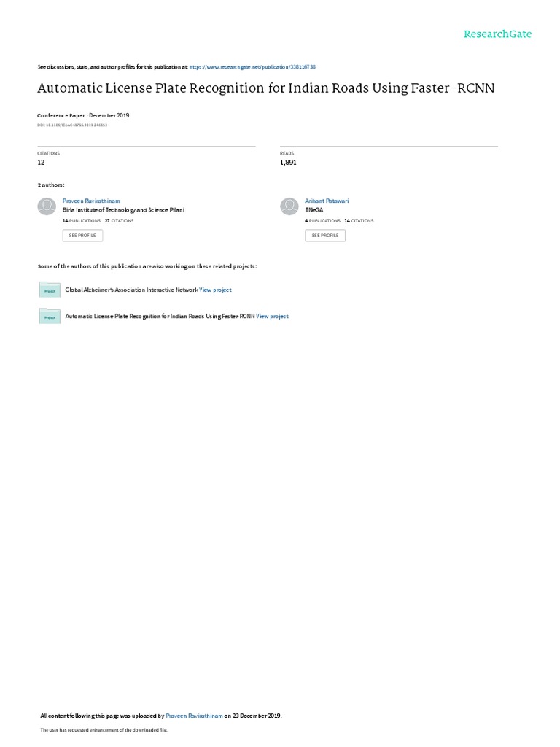Click See Profile button under Praveen Ravirathinam
This screenshot has height=747, width=560.
(x=82, y=236)
